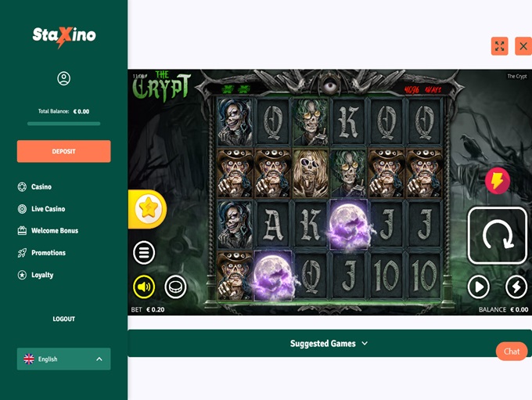Open the bet coin selector icon

pyautogui.click(x=175, y=287)
